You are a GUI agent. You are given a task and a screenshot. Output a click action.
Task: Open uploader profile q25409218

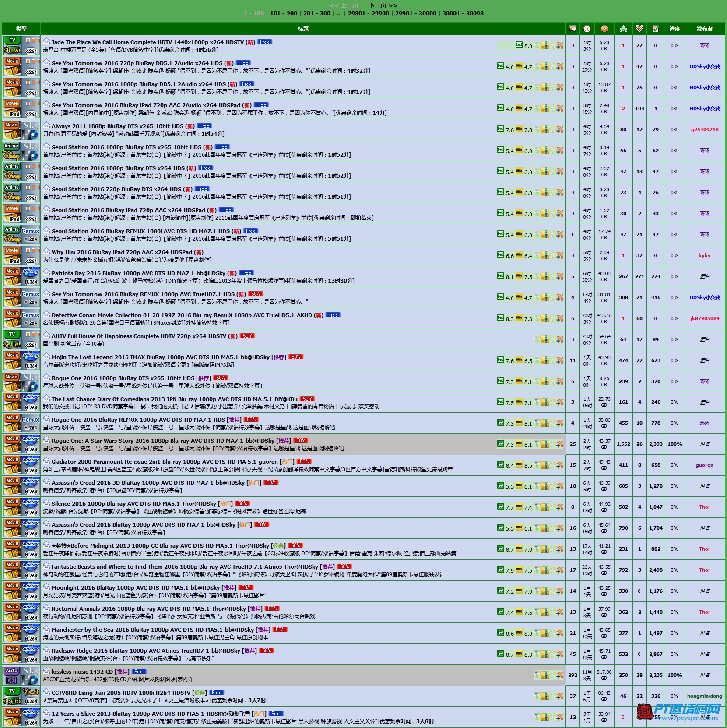tap(704, 129)
